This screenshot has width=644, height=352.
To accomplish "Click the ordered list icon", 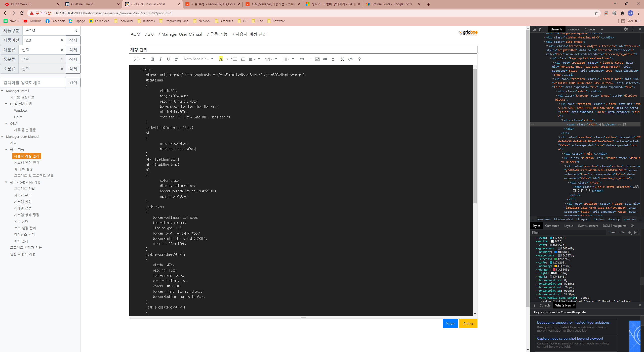I will (243, 59).
